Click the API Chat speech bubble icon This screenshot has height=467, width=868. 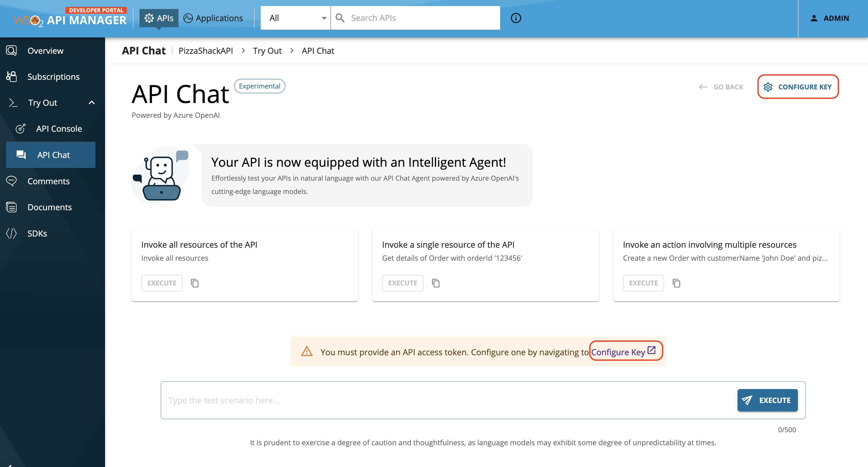[21, 155]
